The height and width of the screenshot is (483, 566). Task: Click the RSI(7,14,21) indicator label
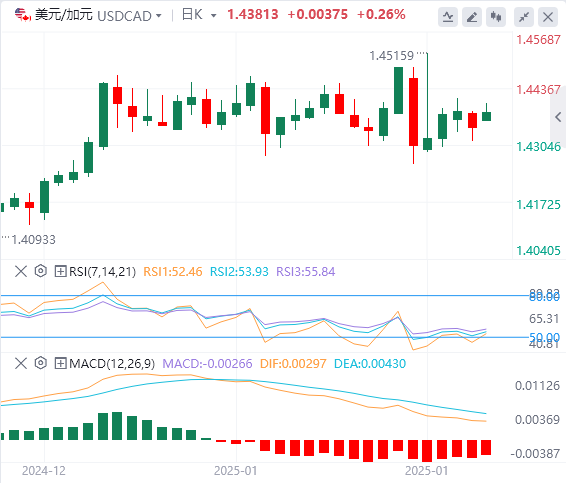coord(103,271)
